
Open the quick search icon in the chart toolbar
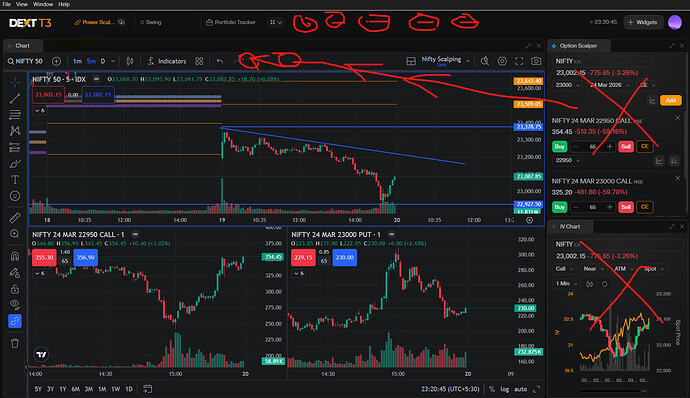484,61
